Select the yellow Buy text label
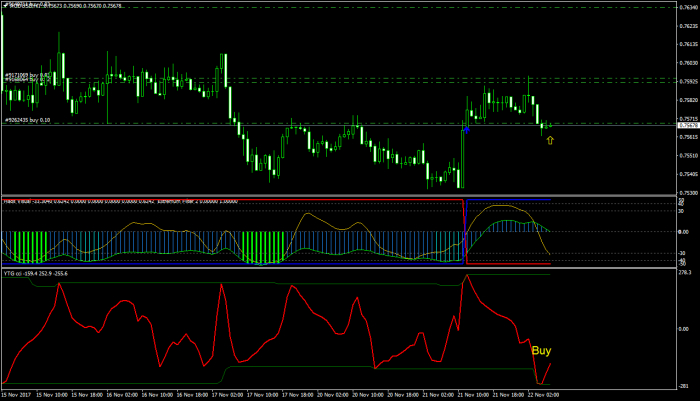The height and width of the screenshot is (401, 700). [x=541, y=351]
